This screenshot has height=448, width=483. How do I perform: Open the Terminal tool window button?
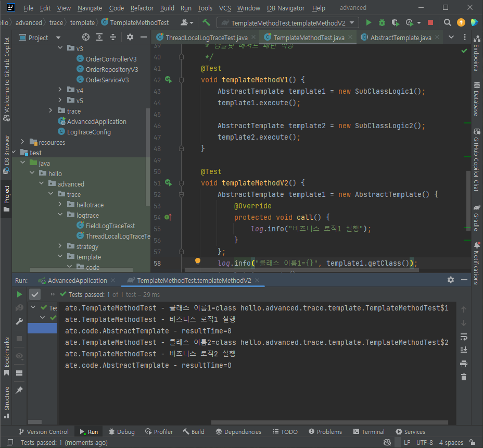(368, 432)
